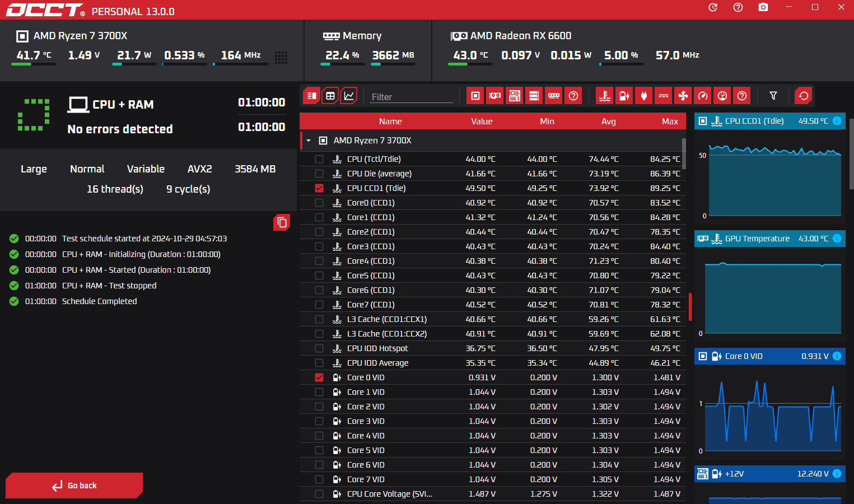Toggle the unknown sensor type filter

[x=742, y=96]
